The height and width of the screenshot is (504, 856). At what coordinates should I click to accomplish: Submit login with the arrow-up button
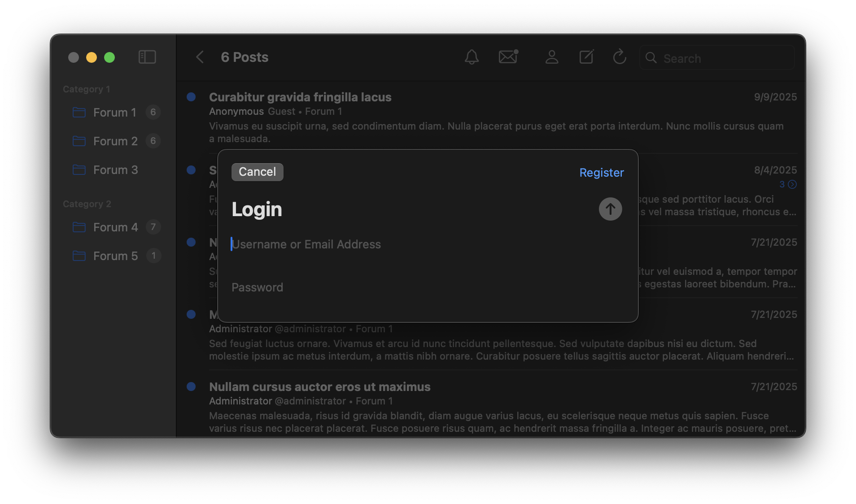pyautogui.click(x=610, y=209)
